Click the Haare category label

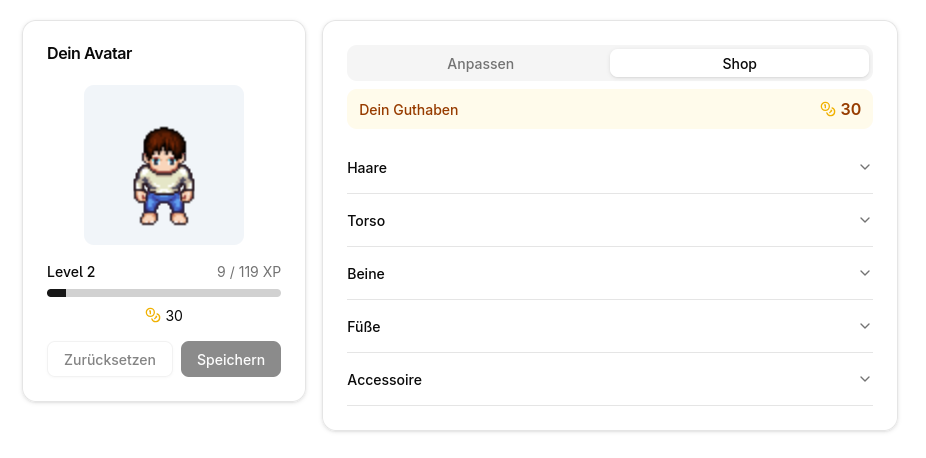[367, 168]
